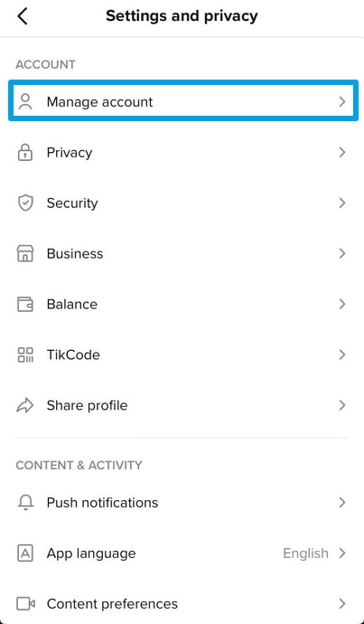This screenshot has height=624, width=364.
Task: Click the Push notifications bell icon
Action: 25,503
